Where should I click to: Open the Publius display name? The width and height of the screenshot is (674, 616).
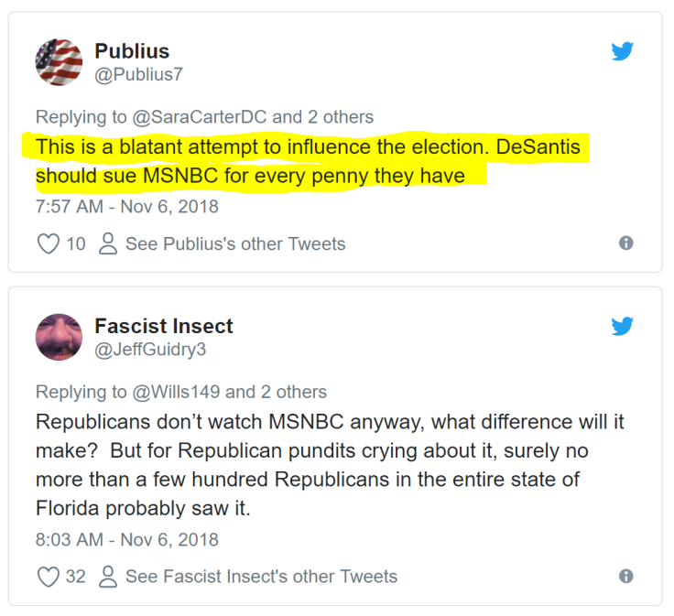132,51
